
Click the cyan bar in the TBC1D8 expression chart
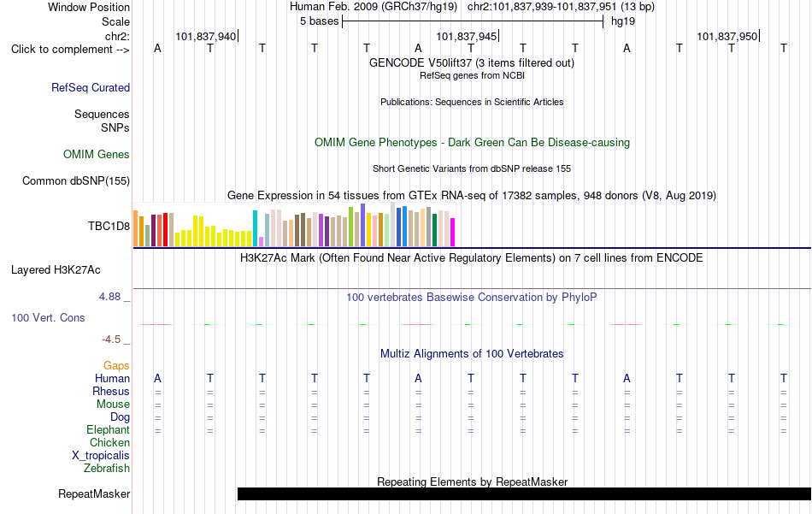[255, 228]
